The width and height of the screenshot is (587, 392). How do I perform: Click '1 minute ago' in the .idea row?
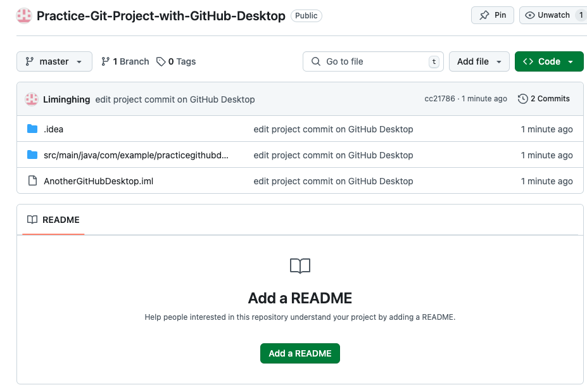546,129
